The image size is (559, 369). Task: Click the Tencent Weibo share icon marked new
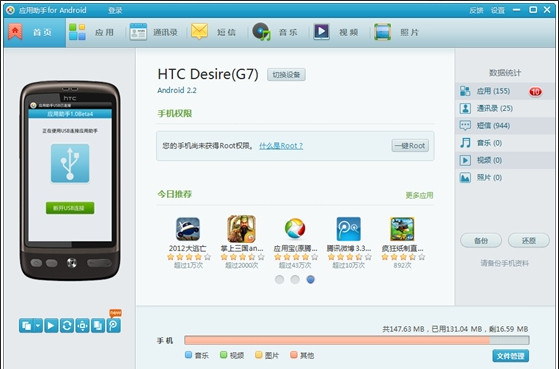[x=114, y=326]
